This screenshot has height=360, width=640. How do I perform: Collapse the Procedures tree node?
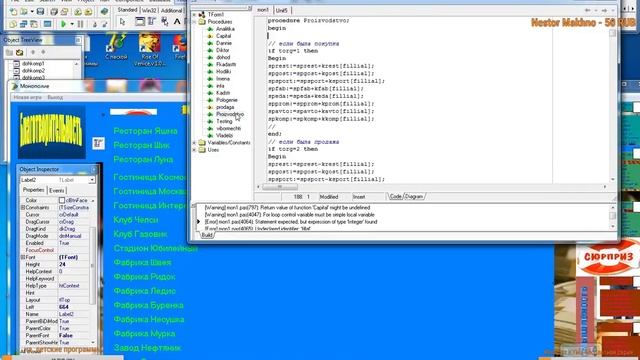pyautogui.click(x=194, y=22)
